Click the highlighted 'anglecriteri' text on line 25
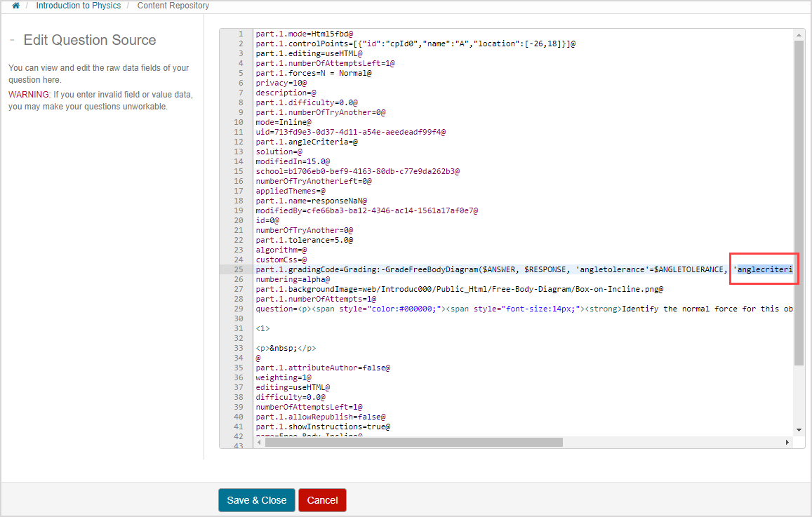This screenshot has width=812, height=517. pos(764,269)
